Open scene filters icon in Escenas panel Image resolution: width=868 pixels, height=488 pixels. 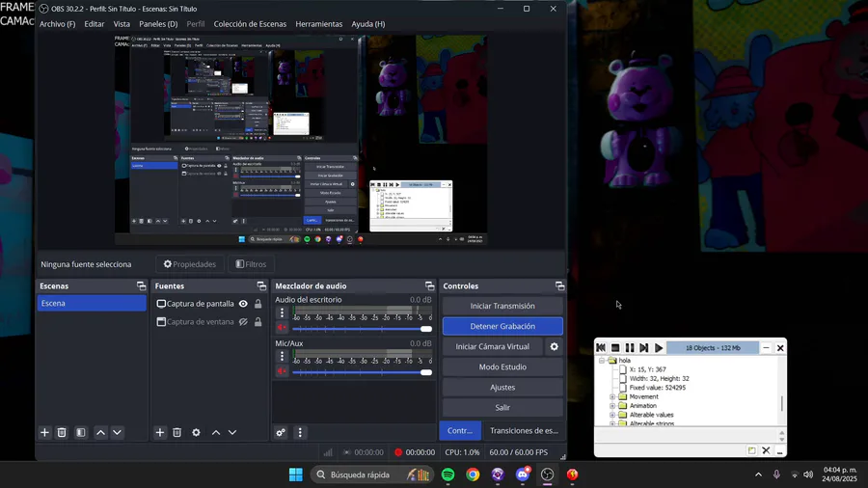[x=81, y=433]
